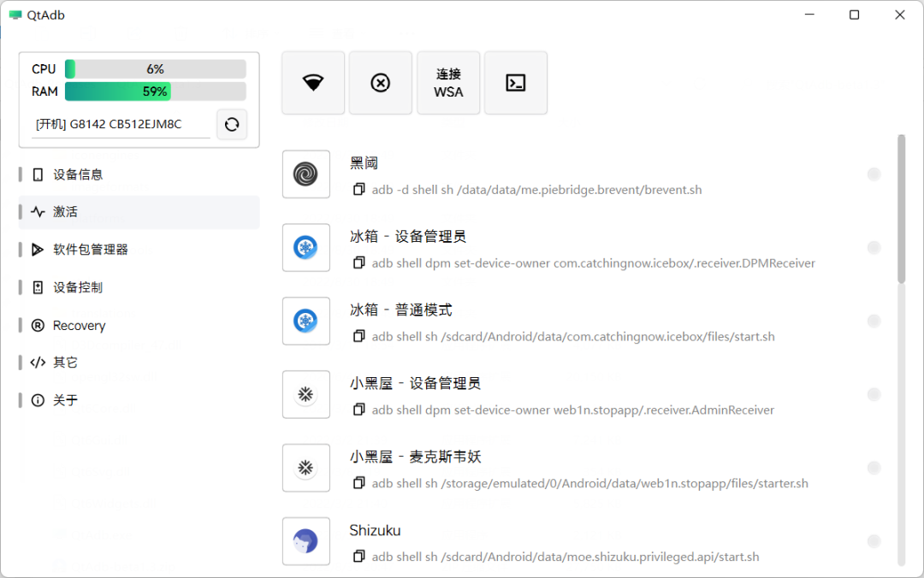Viewport: 924px width, 578px height.
Task: Click the 小黑屋 - 麦克斯韦妖 app icon
Action: point(305,468)
